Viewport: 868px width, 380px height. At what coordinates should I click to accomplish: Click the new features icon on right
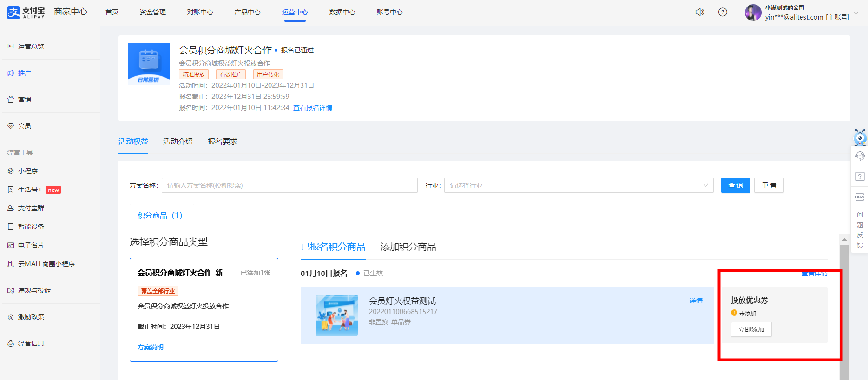click(x=860, y=197)
